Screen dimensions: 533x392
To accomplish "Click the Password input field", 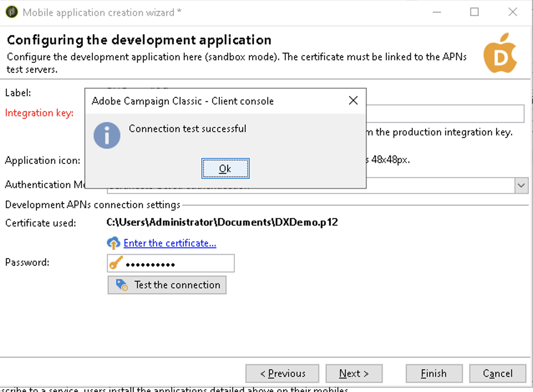I will coord(170,263).
